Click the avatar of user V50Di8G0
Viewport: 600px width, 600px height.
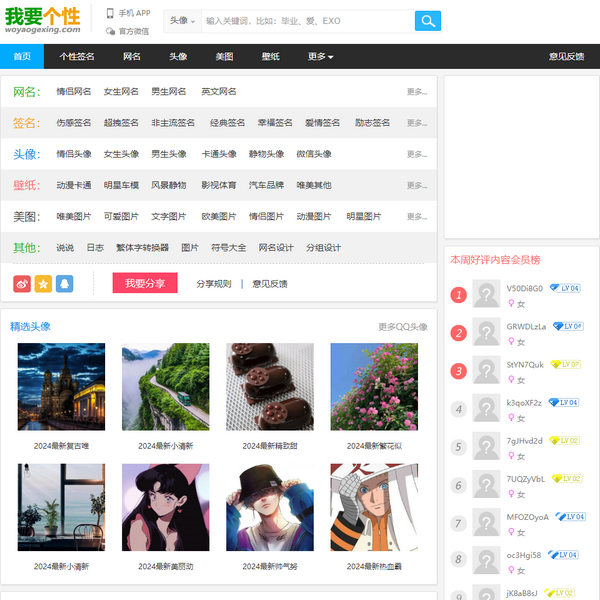pos(486,295)
